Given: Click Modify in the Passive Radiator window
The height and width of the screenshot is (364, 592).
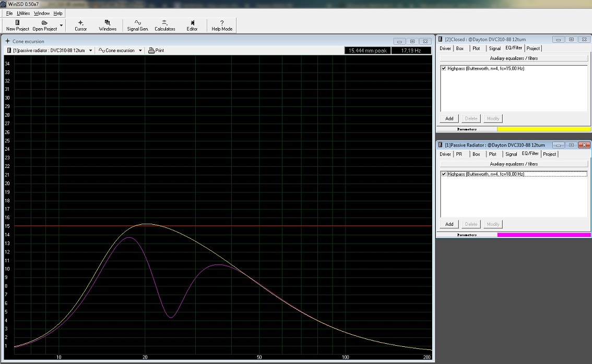Looking at the screenshot, I should click(x=493, y=224).
